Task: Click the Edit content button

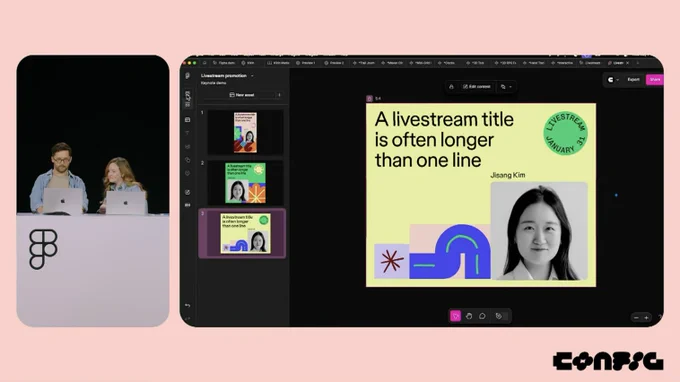Action: click(x=477, y=87)
